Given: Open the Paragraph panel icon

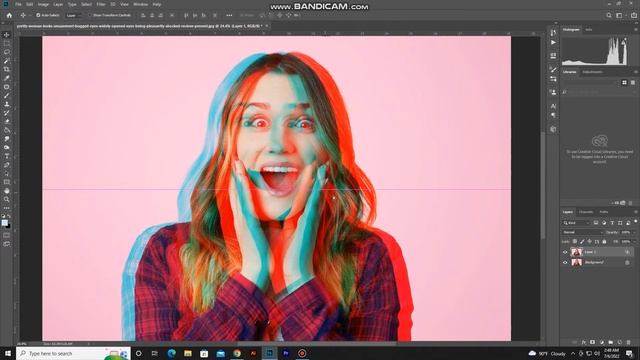Looking at the screenshot, I should (x=553, y=115).
